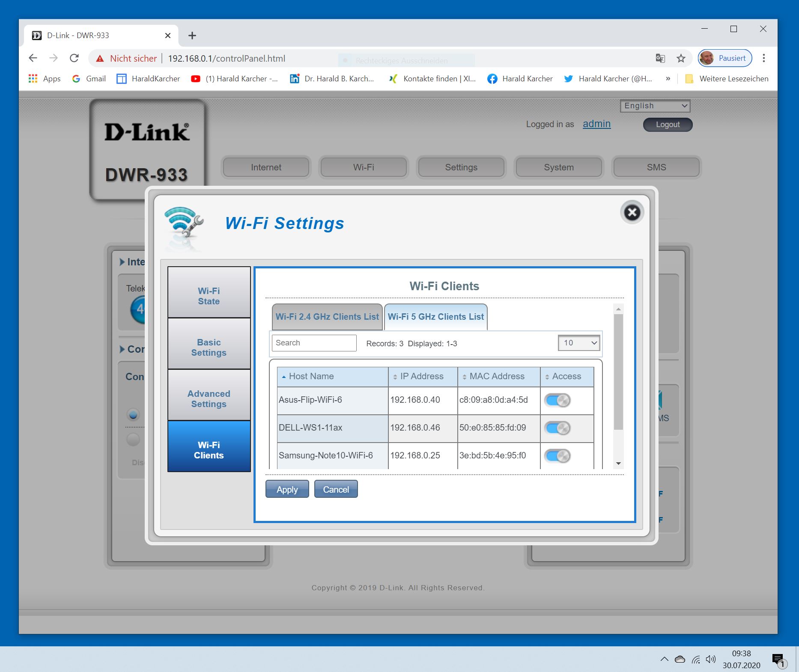Focus the clients Search field
The image size is (799, 672).
tap(314, 343)
